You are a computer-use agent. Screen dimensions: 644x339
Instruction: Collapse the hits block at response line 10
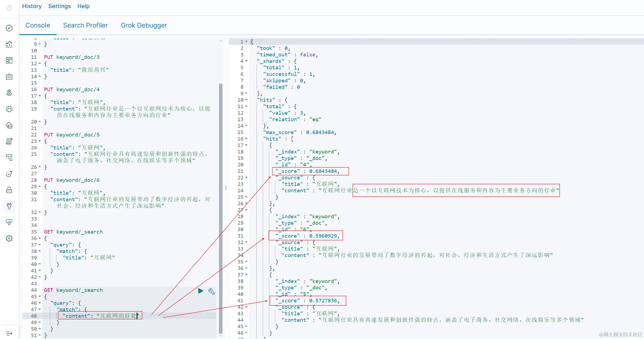(246, 100)
